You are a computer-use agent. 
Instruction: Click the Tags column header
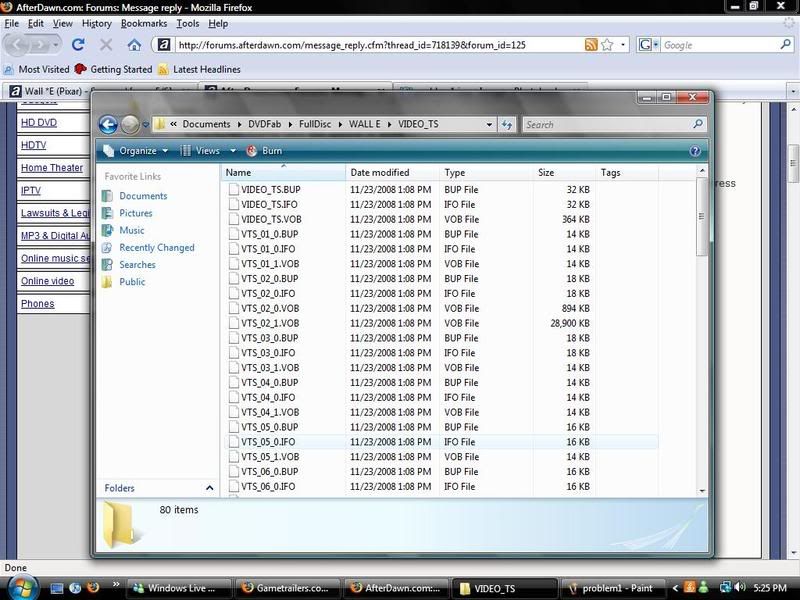pyautogui.click(x=627, y=172)
